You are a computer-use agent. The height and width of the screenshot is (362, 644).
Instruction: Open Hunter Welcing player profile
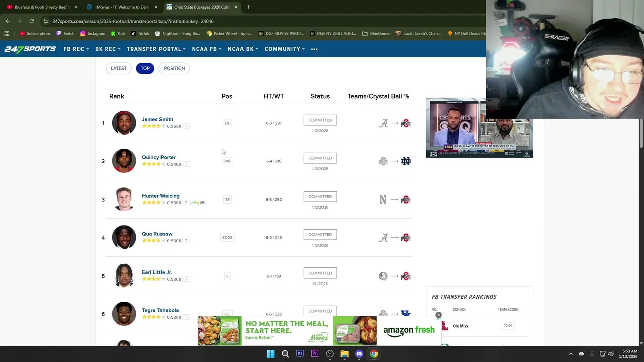tap(160, 196)
